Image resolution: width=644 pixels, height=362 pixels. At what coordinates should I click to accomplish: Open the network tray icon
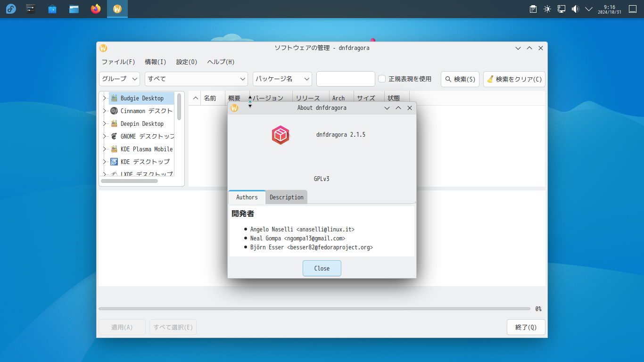pyautogui.click(x=561, y=9)
